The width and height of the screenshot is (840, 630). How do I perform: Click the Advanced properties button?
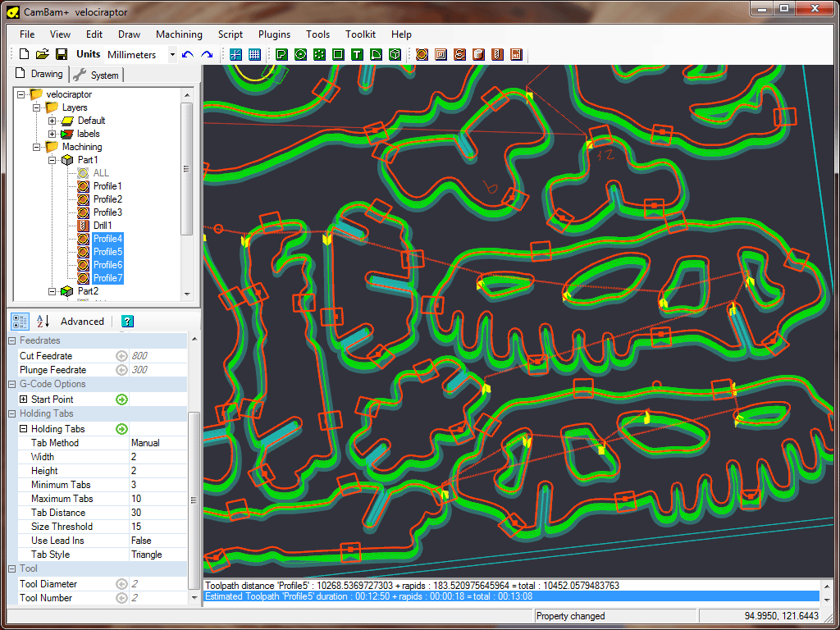(82, 321)
